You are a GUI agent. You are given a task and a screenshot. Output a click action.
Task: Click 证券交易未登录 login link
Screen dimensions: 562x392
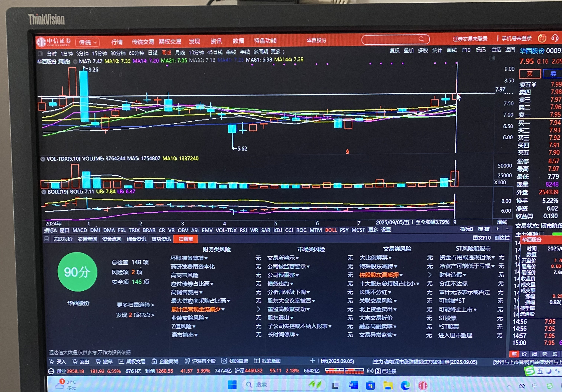[x=470, y=39]
